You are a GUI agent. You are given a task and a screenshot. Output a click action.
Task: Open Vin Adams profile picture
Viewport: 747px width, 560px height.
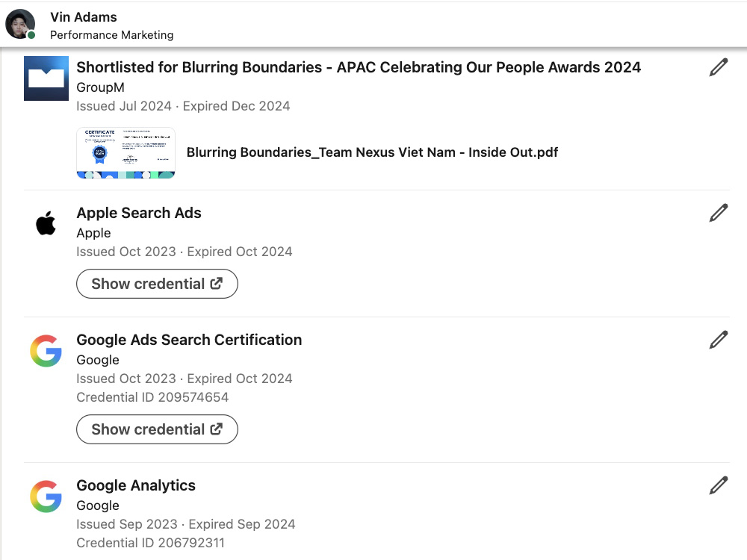coord(20,24)
